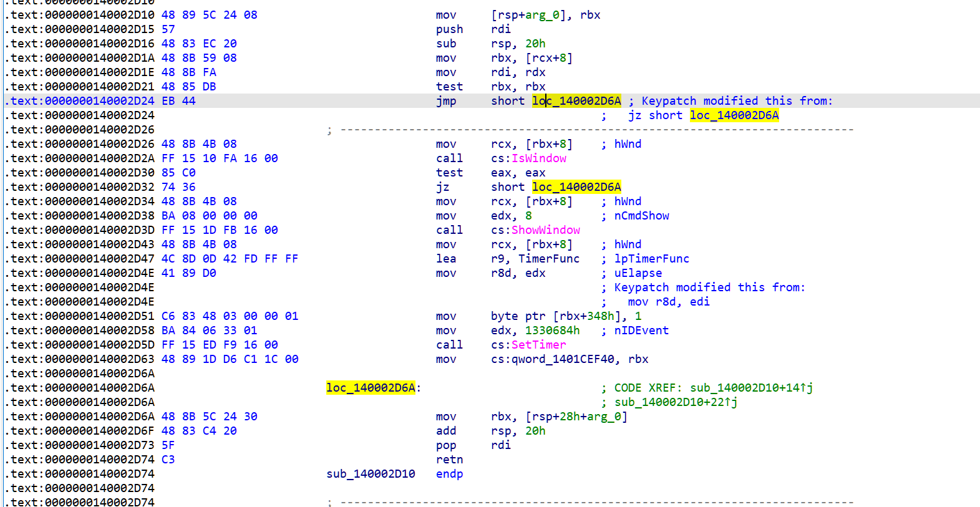Select the EB 44 opcode bytes

coord(178,101)
